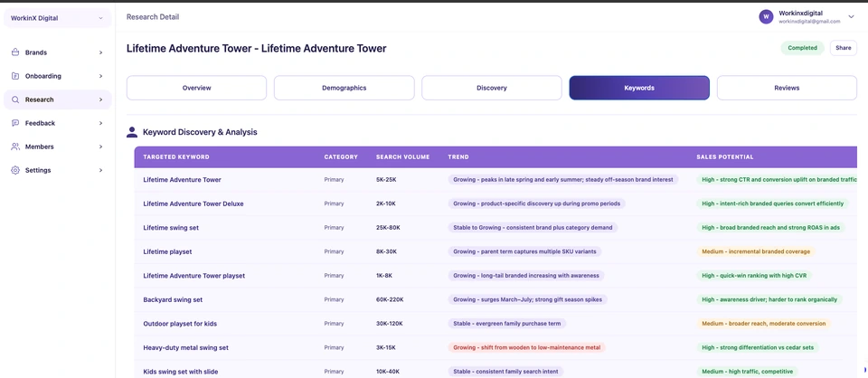
Task: Click the Medium incremental branded coverage tag
Action: coord(756,251)
